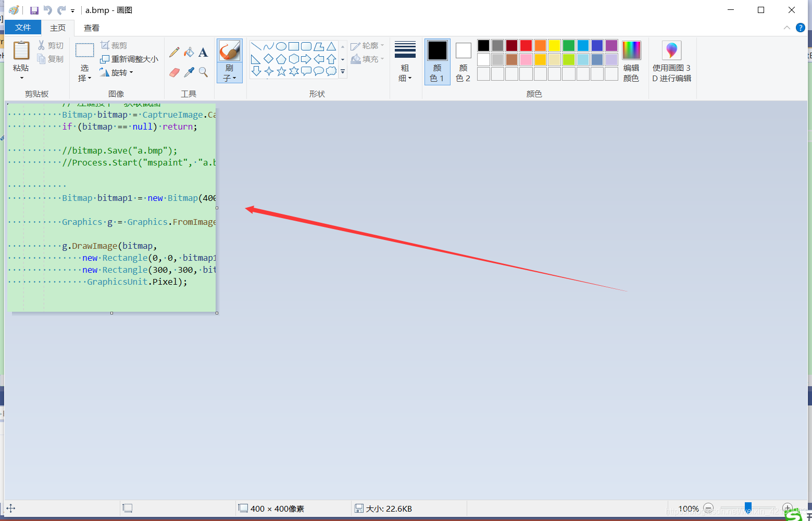Click the Cut (剪切) button
This screenshot has height=521, width=812.
51,46
